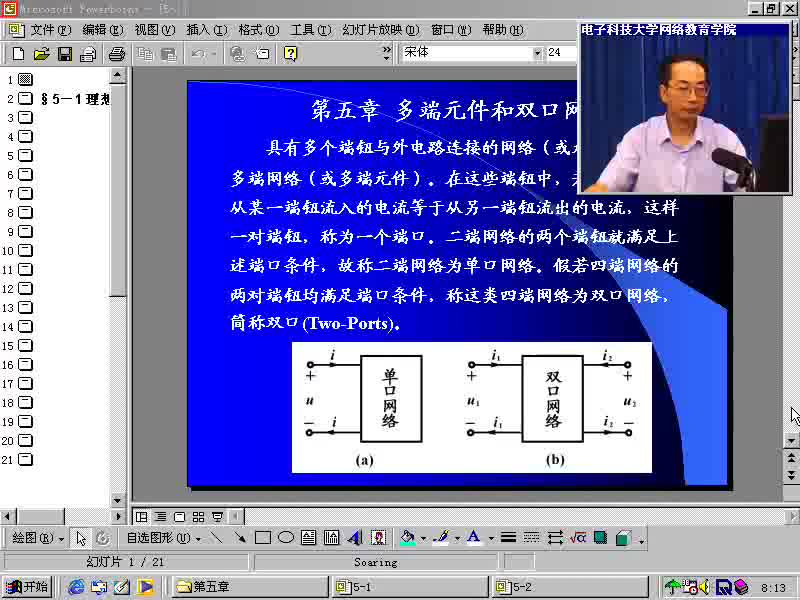
Task: Select the Oval drawing tool
Action: point(286,537)
